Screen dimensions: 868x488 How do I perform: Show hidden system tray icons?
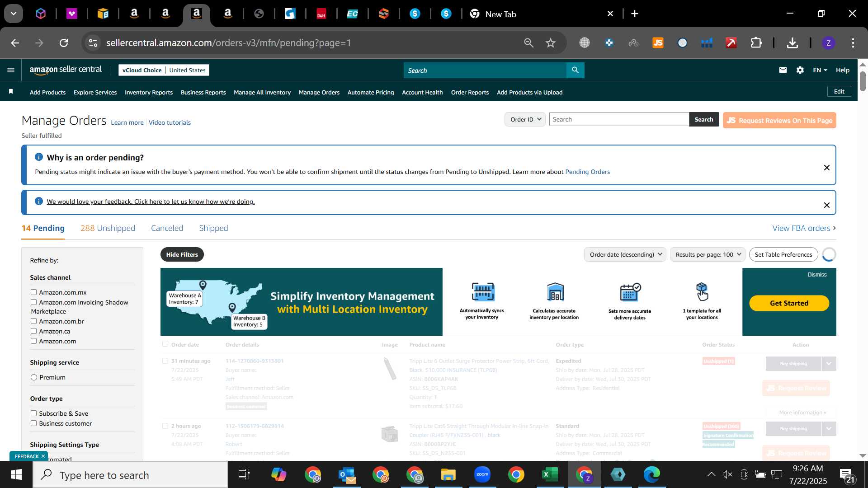pos(711,474)
